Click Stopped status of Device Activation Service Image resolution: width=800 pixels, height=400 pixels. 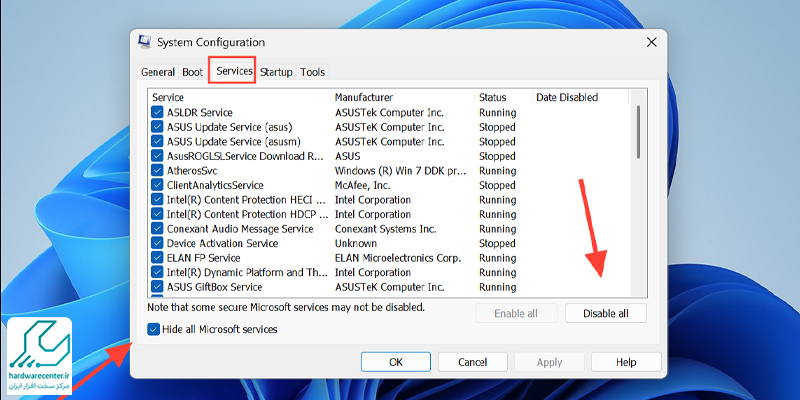point(497,243)
